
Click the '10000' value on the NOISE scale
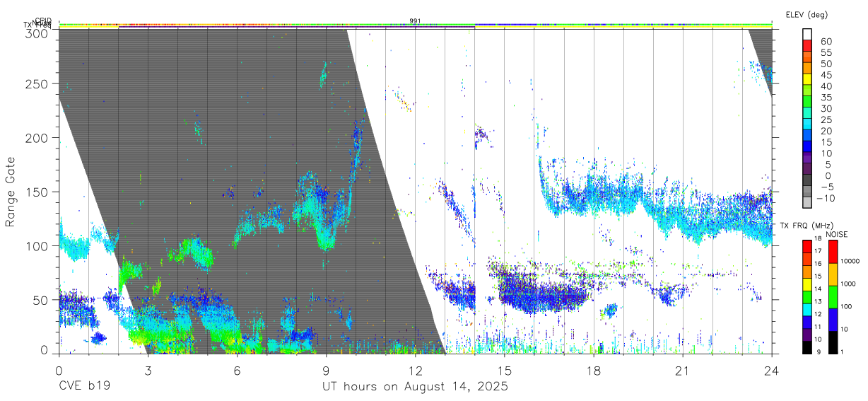(850, 261)
